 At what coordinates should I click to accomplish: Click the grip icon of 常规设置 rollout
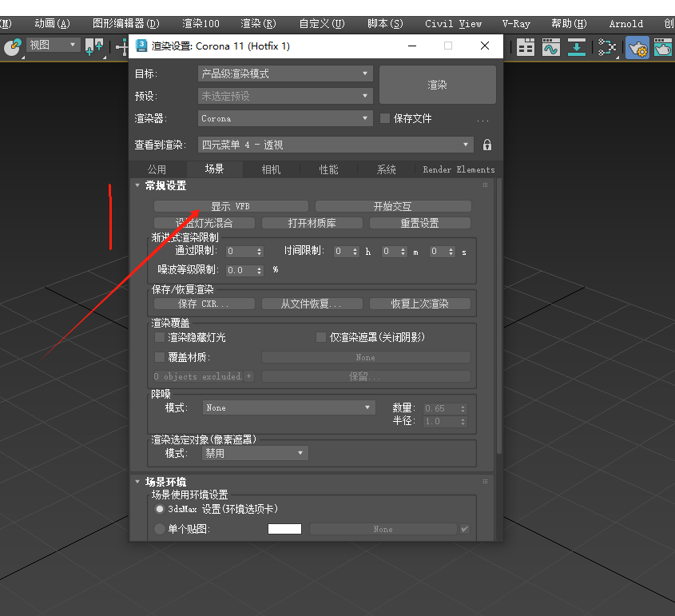click(x=485, y=185)
